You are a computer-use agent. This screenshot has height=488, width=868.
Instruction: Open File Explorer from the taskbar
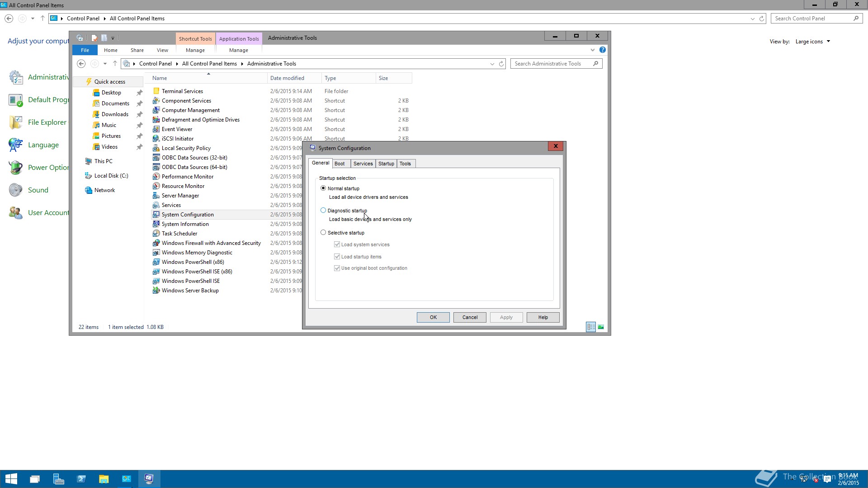click(x=104, y=479)
